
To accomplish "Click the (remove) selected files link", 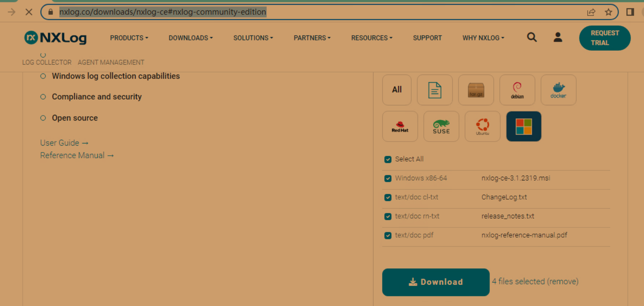I will [563, 281].
